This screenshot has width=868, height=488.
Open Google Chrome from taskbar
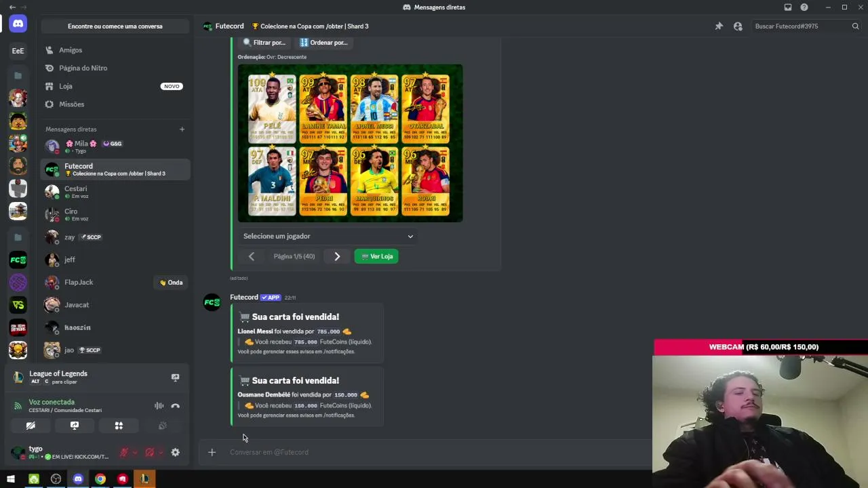100,479
